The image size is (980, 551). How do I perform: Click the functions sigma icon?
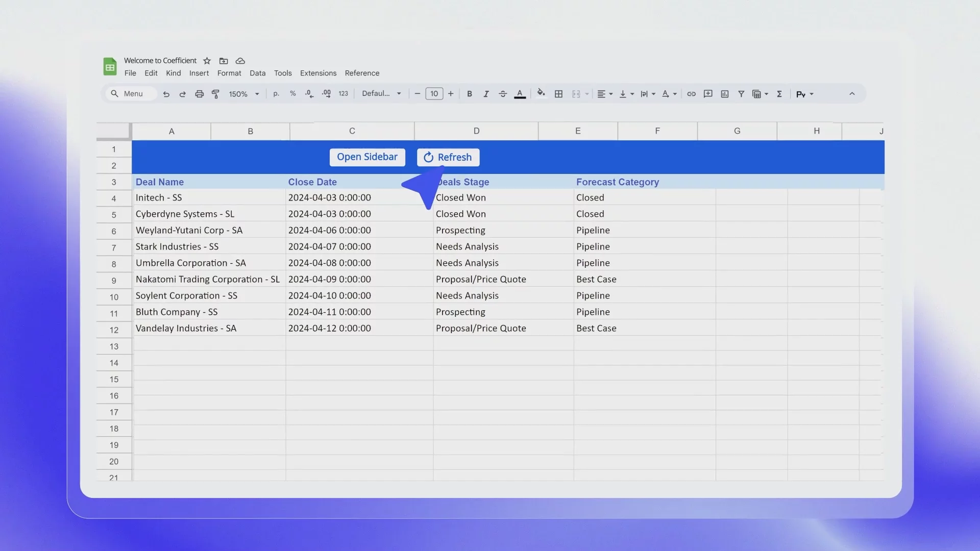[x=779, y=94]
